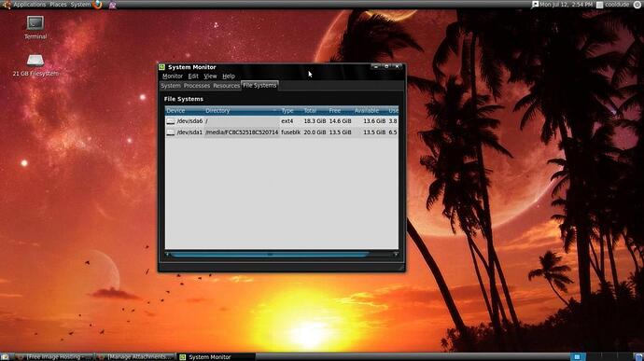Click the show desktop button in bottom panel
Image resolution: width=644 pixels, height=361 pixels.
[x=5, y=357]
